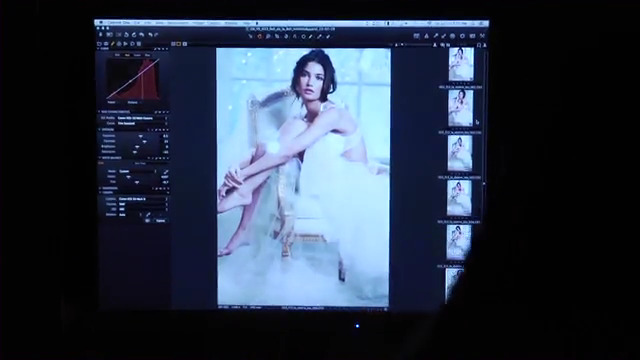Viewport: 640px width, 360px height.
Task: Click the curve Preset label below the graph
Action: (x=111, y=102)
